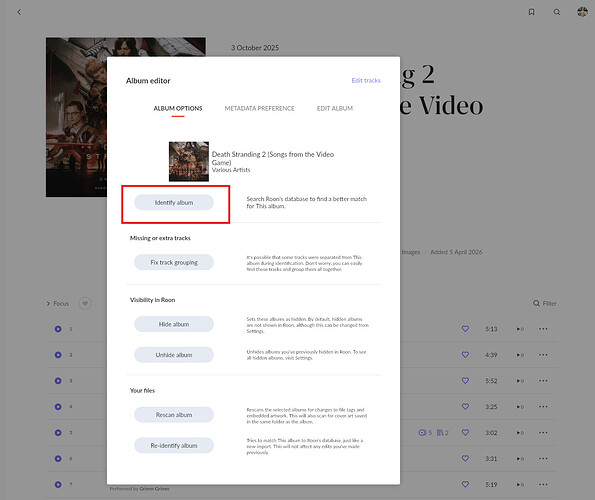Image resolution: width=595 pixels, height=500 pixels.
Task: Play track 4 with its play icon
Action: click(58, 407)
